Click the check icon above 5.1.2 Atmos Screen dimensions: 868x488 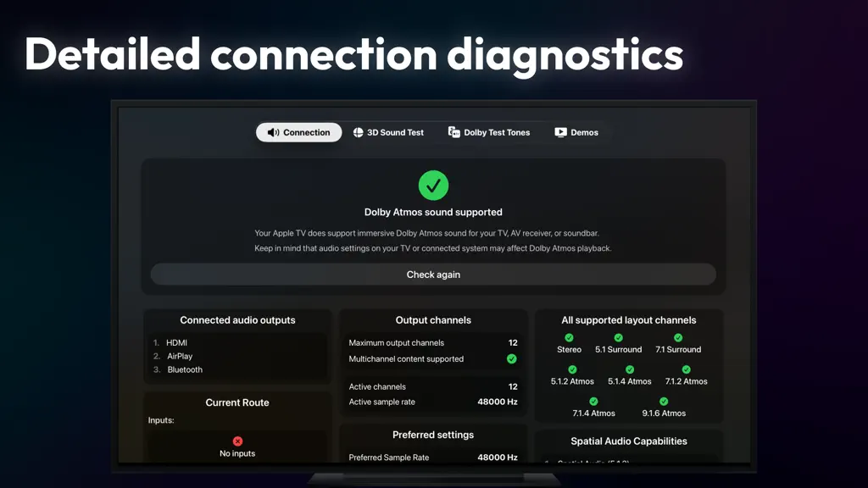(x=572, y=369)
